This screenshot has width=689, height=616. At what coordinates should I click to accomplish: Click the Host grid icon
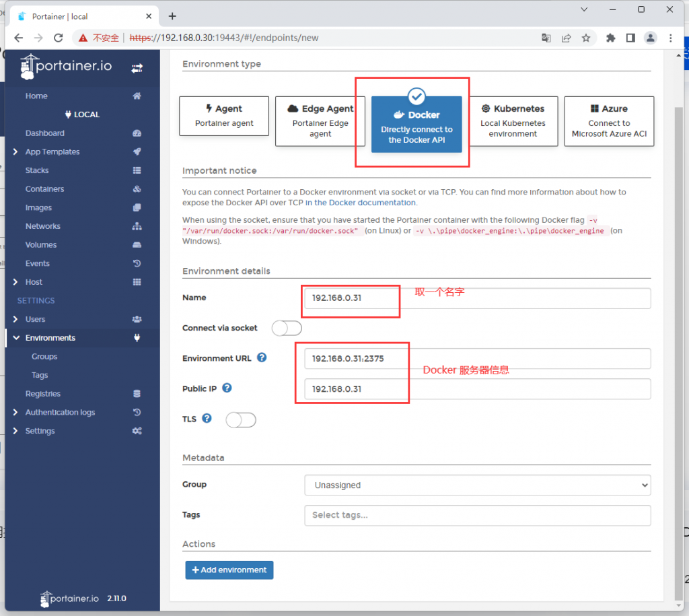click(137, 282)
